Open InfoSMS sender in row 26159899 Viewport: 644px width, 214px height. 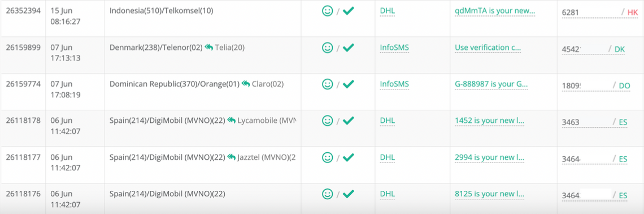tap(394, 48)
